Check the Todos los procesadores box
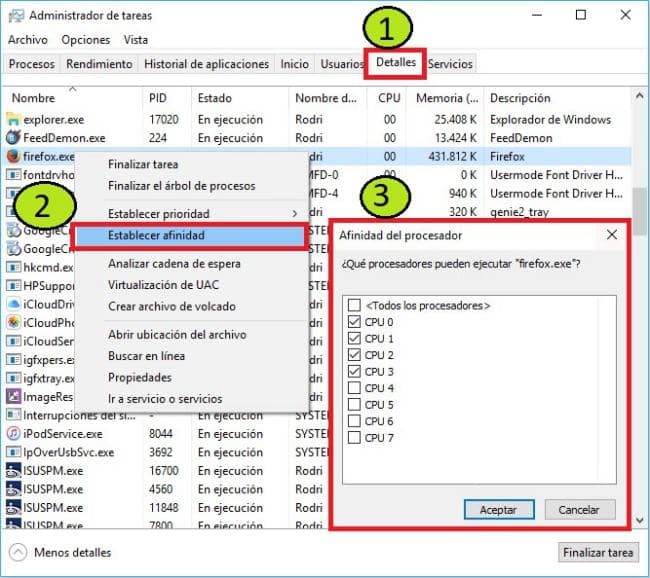Viewport: 650px width, 578px height. [x=354, y=305]
